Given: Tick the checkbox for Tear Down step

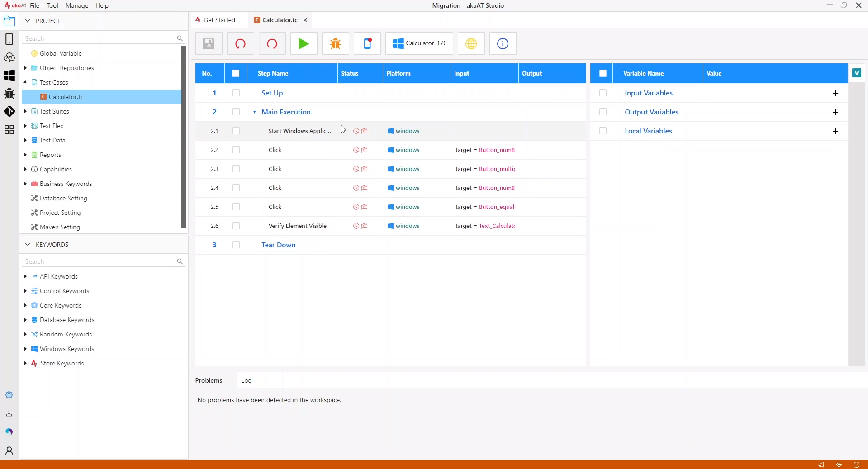Looking at the screenshot, I should 236,245.
